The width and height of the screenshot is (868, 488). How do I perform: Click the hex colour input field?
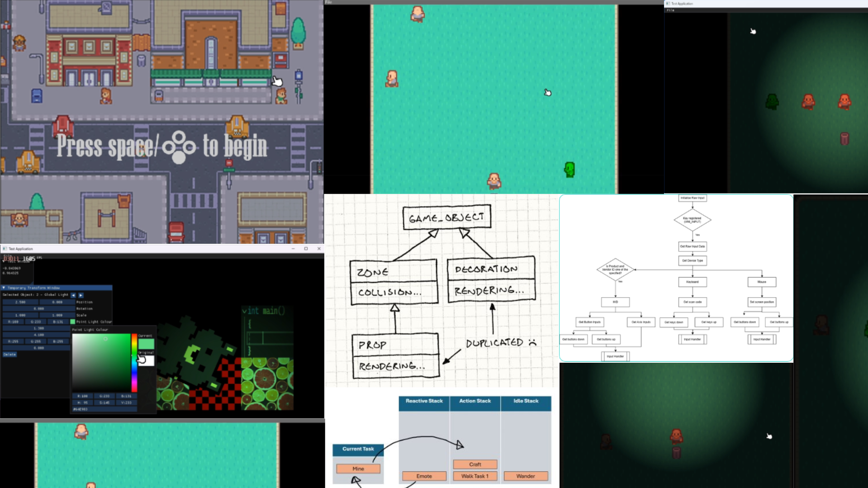pyautogui.click(x=104, y=409)
